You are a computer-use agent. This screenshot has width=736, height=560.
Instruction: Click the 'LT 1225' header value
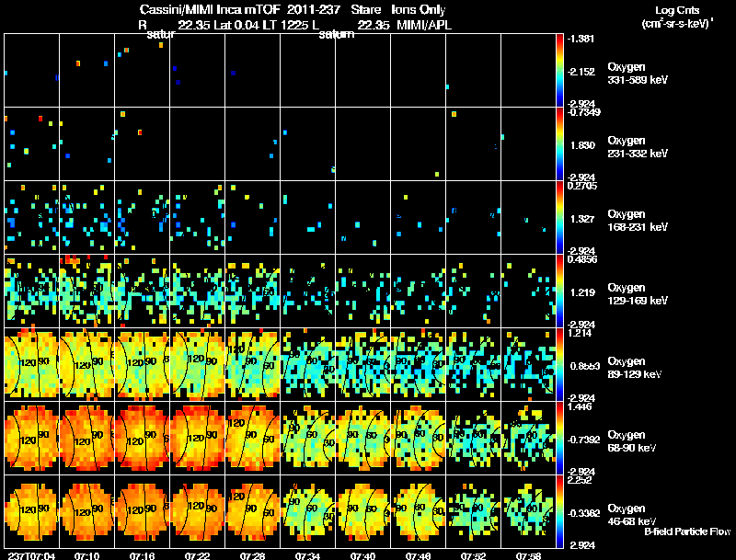[x=285, y=25]
